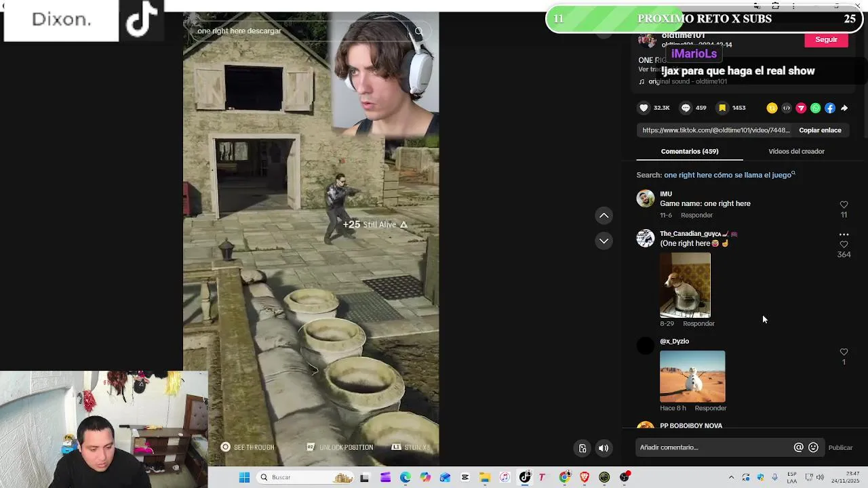The width and height of the screenshot is (868, 488).
Task: Go to the next video arrow
Action: pyautogui.click(x=604, y=241)
